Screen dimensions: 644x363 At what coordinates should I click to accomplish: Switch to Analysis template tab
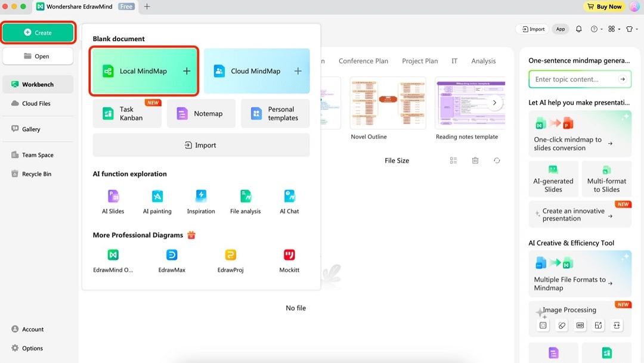click(x=484, y=61)
